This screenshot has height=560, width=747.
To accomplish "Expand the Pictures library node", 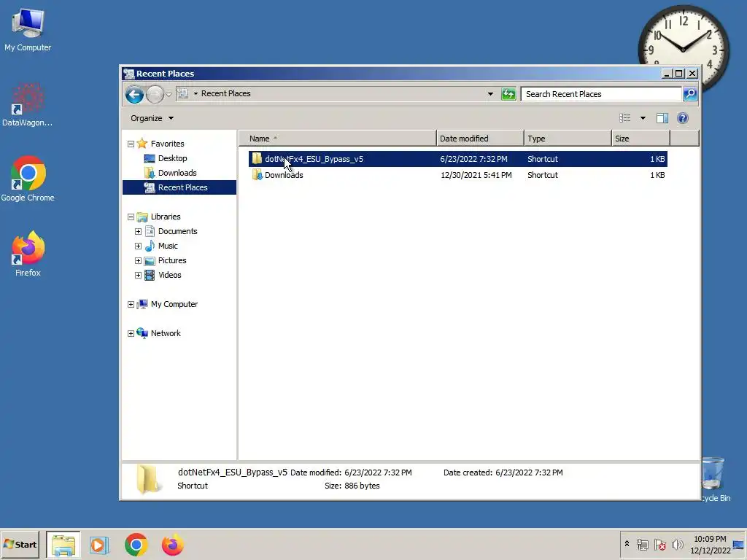I will pos(138,261).
